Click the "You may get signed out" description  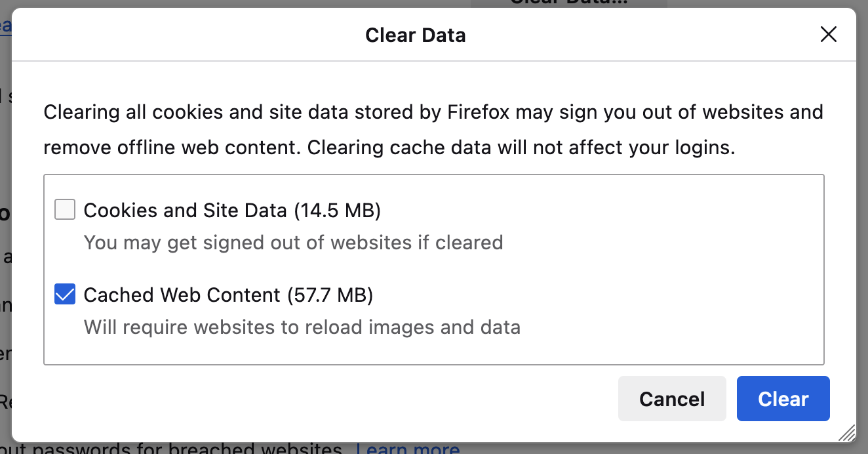293,243
